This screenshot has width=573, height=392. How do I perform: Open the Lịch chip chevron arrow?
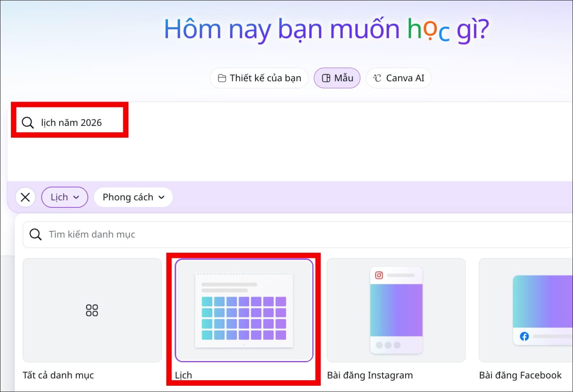click(x=77, y=197)
